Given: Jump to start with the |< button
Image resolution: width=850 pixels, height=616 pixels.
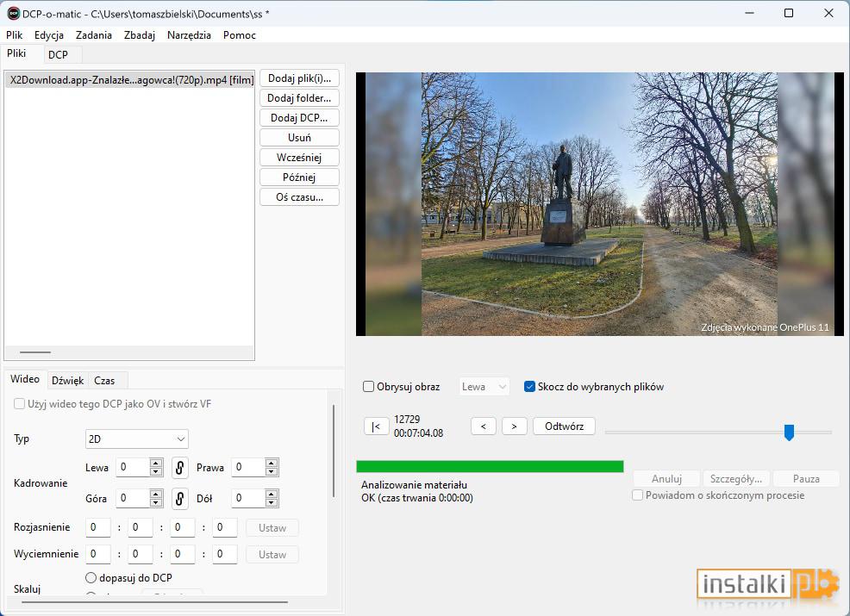Looking at the screenshot, I should pos(376,426).
